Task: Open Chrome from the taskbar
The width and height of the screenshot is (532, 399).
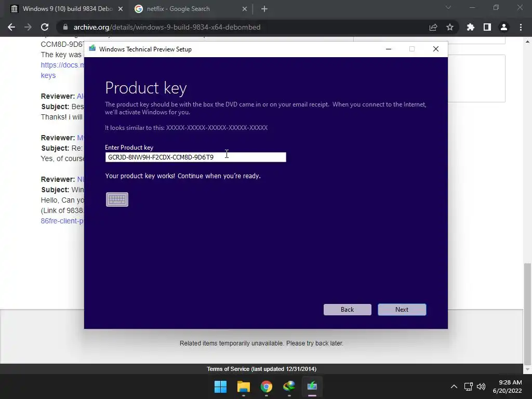Action: click(267, 387)
